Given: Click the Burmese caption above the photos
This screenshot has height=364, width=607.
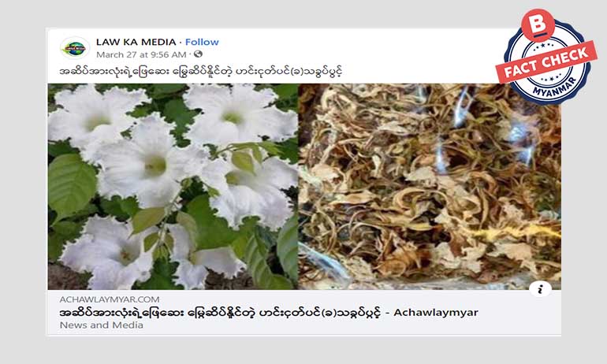Looking at the screenshot, I should 200,72.
